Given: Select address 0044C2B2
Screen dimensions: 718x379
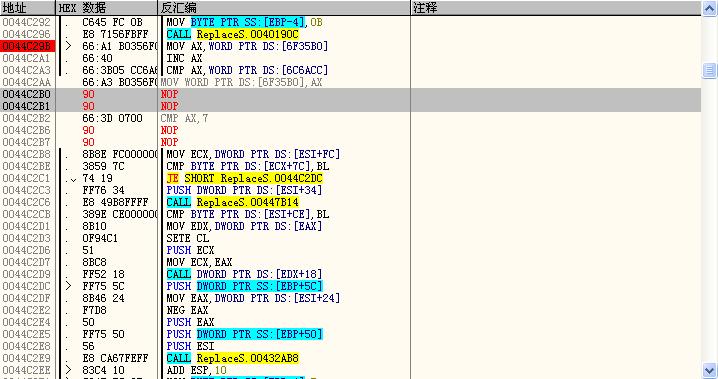Looking at the screenshot, I should pos(27,118).
